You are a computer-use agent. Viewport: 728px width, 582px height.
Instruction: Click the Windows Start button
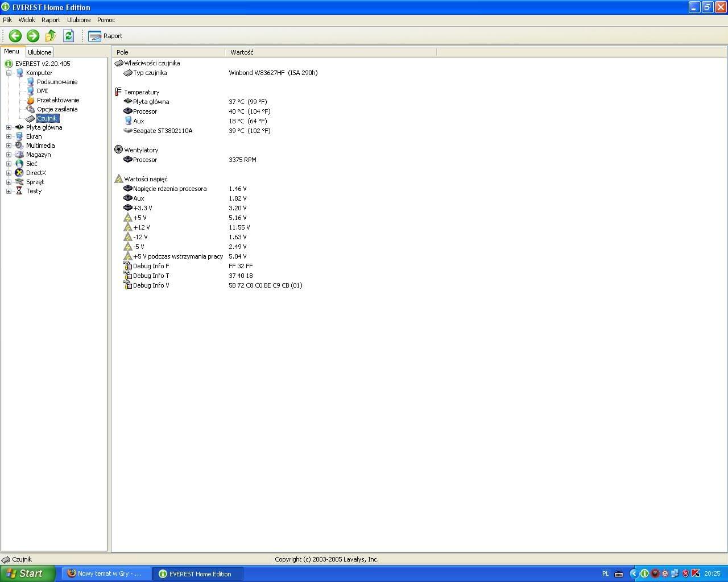27,573
